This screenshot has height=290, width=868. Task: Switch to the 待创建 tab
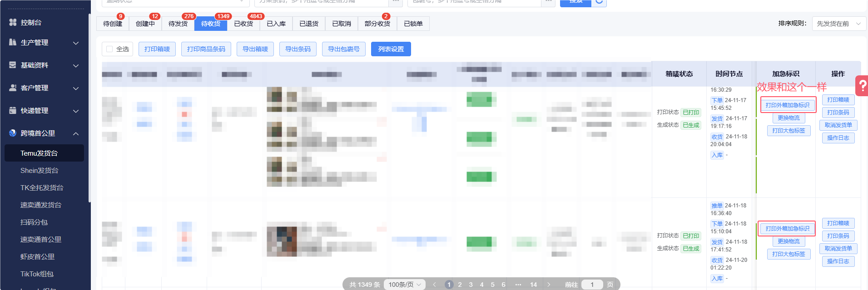(x=113, y=24)
